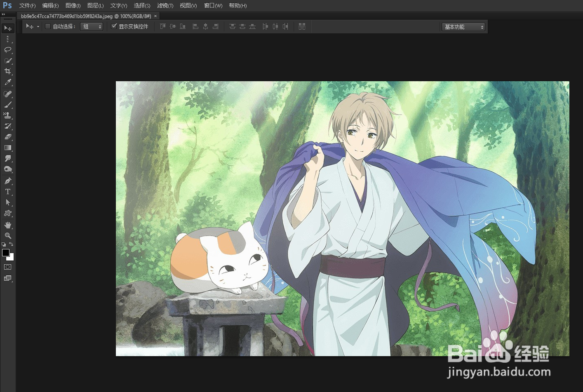Open the Move tool preset picker arrow

pos(38,27)
